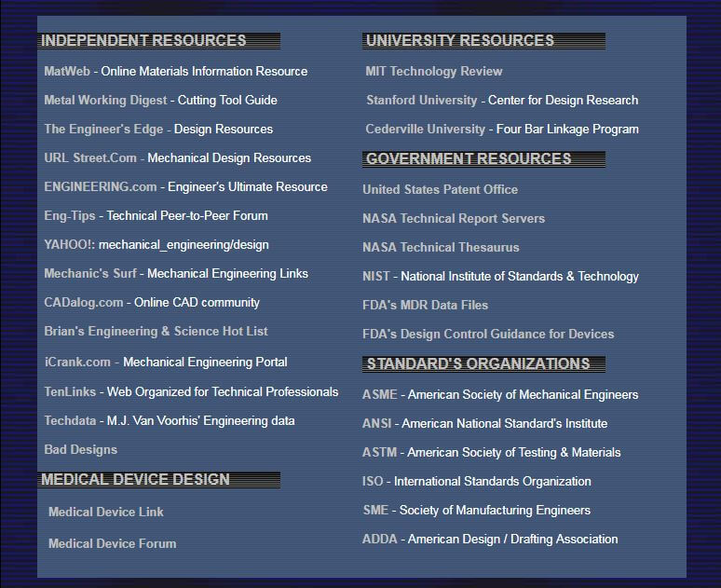Click 'Society of Manufacturing Engineers' text
The width and height of the screenshot is (721, 588).
click(x=496, y=511)
